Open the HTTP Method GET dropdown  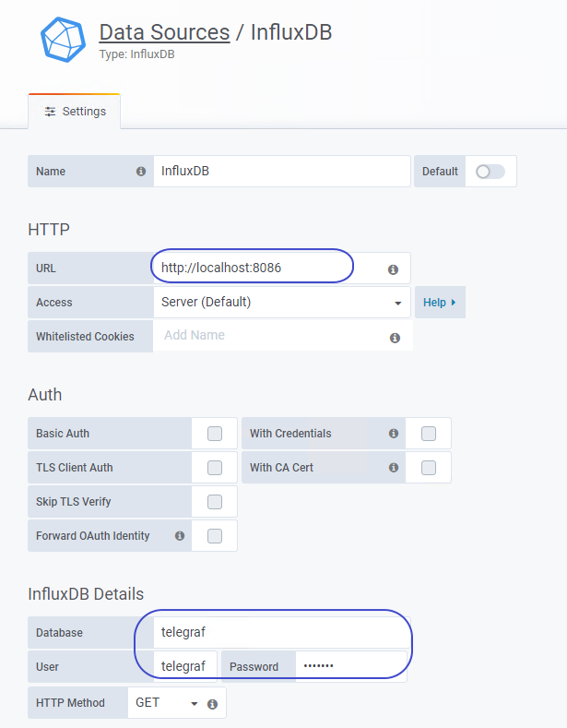(x=167, y=703)
